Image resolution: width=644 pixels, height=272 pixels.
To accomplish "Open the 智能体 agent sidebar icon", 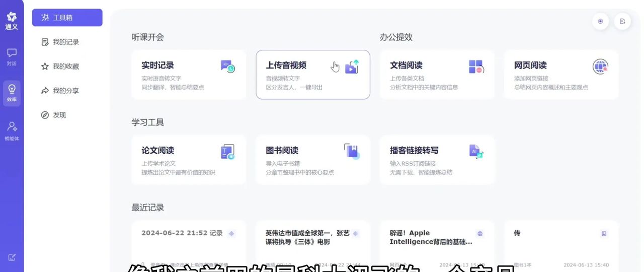I will [12, 130].
